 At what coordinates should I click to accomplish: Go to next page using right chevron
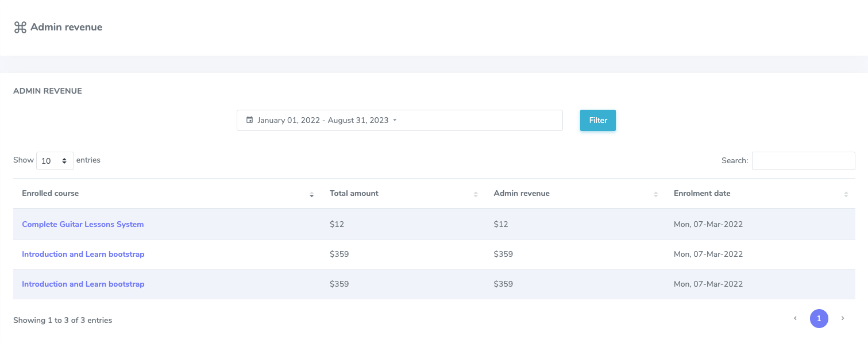tap(843, 318)
